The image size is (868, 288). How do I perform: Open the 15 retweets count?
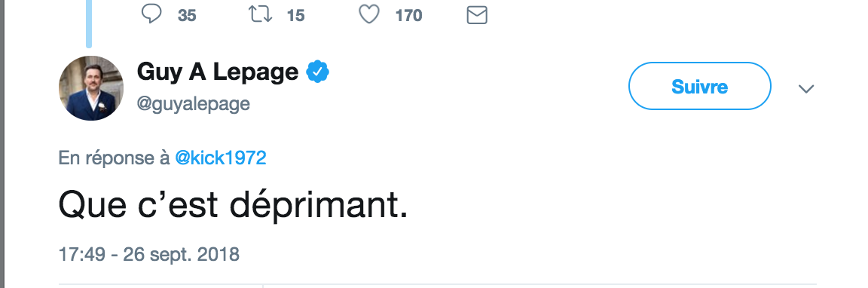click(295, 16)
